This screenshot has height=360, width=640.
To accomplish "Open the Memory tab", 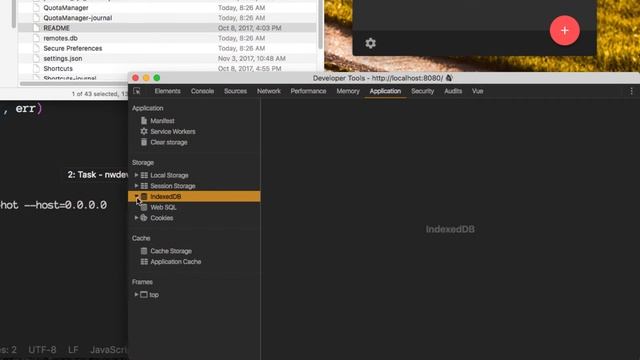I will [x=348, y=91].
